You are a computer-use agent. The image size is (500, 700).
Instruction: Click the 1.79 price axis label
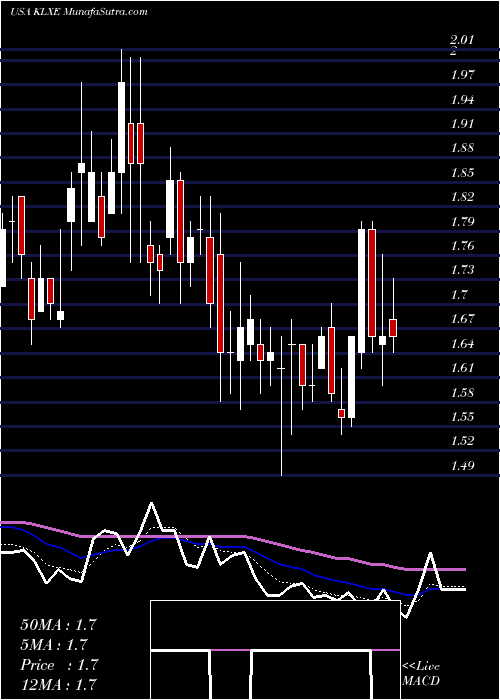[461, 221]
